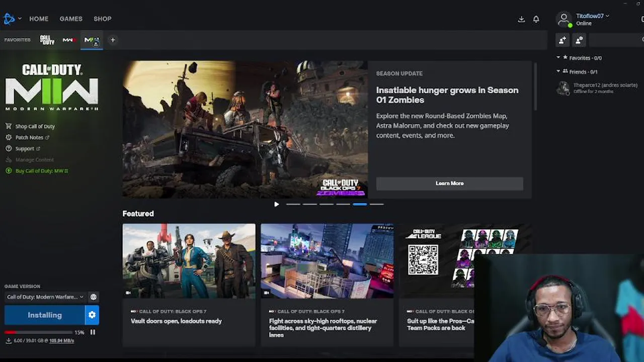Click the red install progress bar
This screenshot has width=644, height=362.
[38, 332]
